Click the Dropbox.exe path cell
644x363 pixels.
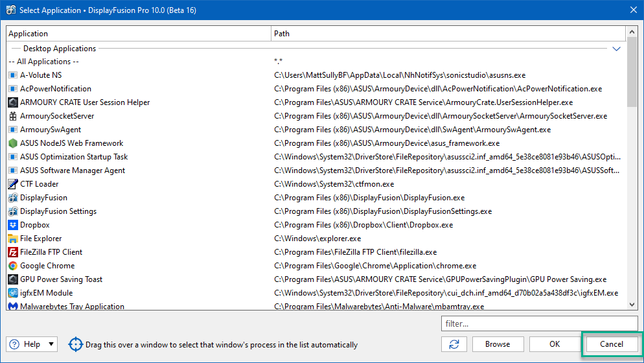pos(363,225)
